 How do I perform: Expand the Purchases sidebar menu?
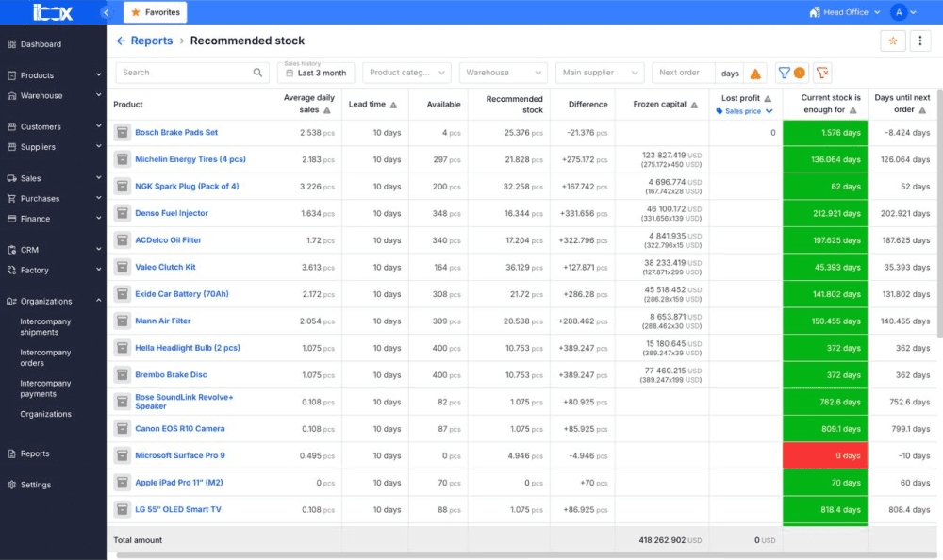(53, 199)
